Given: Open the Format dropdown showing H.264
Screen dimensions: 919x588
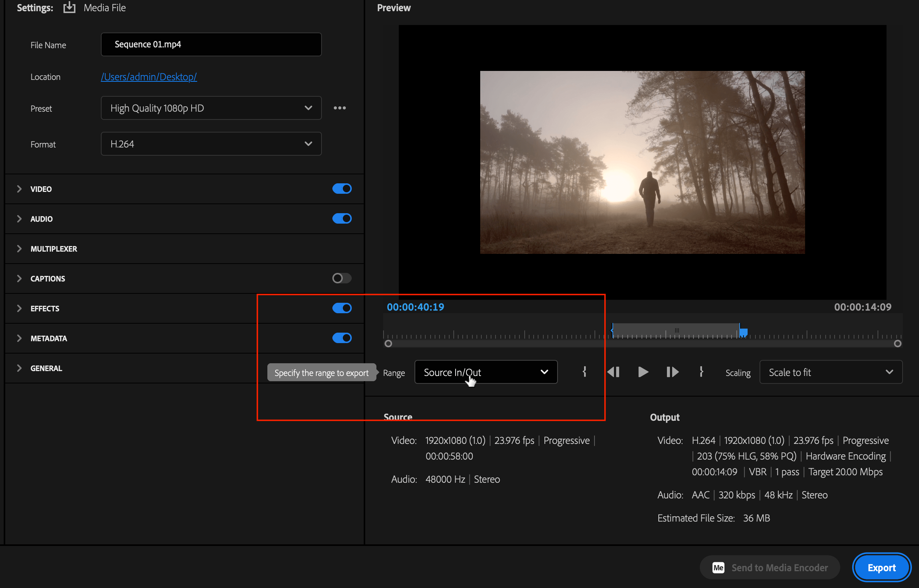Looking at the screenshot, I should coord(211,144).
